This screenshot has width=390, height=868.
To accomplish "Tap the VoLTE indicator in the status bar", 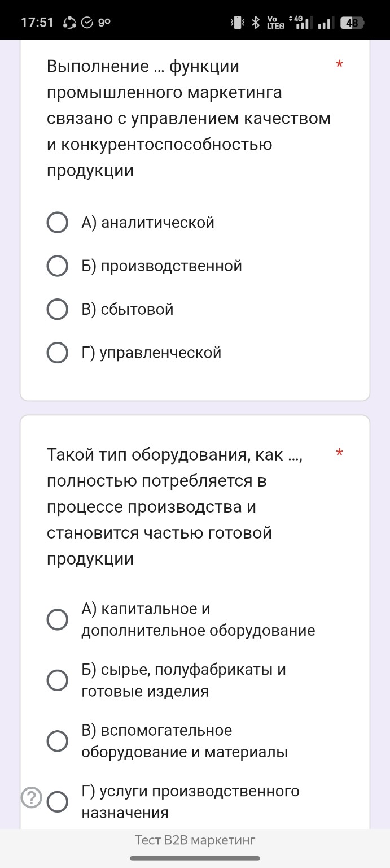I will click(275, 21).
